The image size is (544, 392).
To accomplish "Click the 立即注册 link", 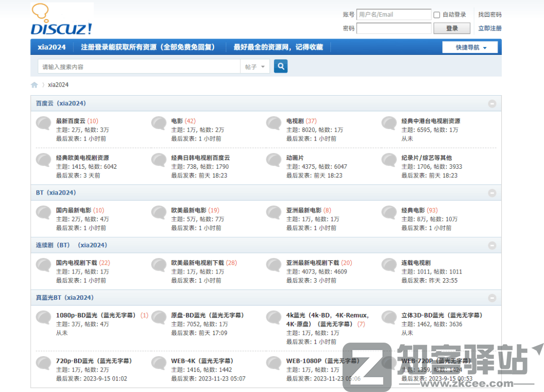I will tap(489, 28).
